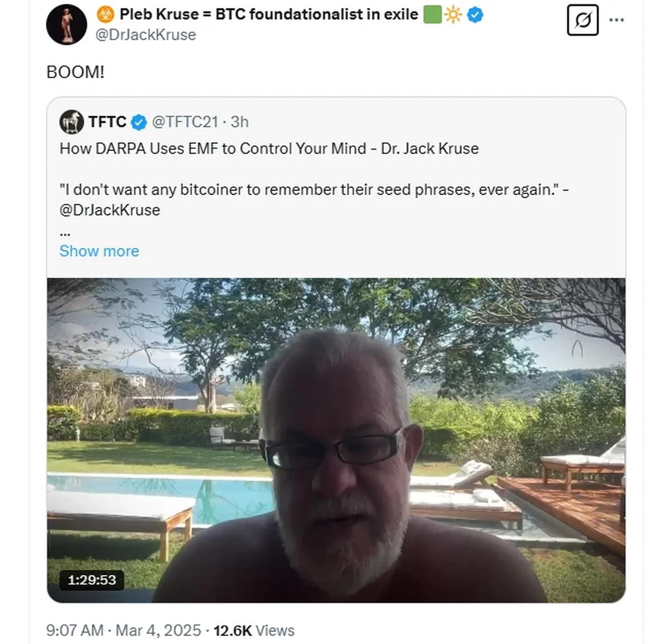Click the 12.6K Views count

pos(254,630)
